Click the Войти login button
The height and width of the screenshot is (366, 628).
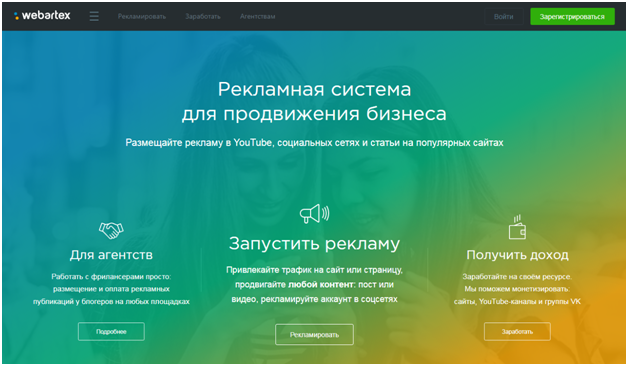pos(503,17)
